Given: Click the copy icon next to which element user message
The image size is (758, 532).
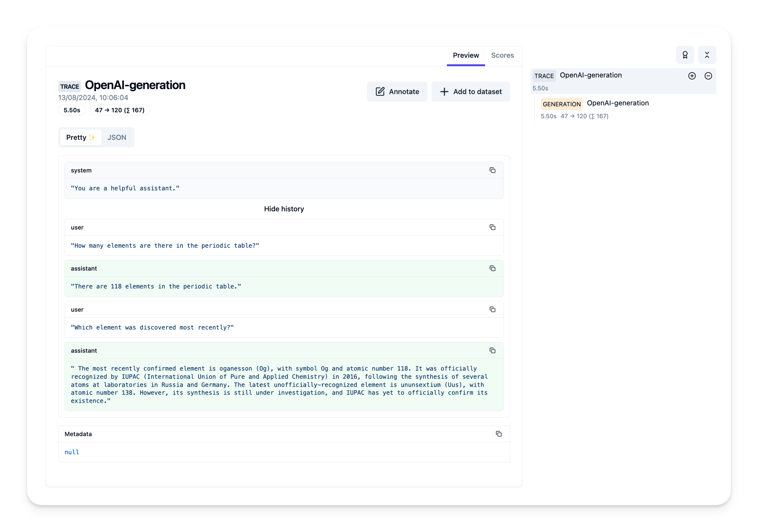Looking at the screenshot, I should (492, 309).
